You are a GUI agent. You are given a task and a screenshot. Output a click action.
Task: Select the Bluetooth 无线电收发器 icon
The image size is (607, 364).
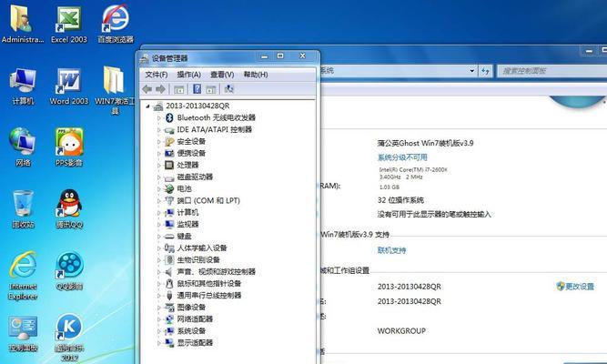(169, 117)
